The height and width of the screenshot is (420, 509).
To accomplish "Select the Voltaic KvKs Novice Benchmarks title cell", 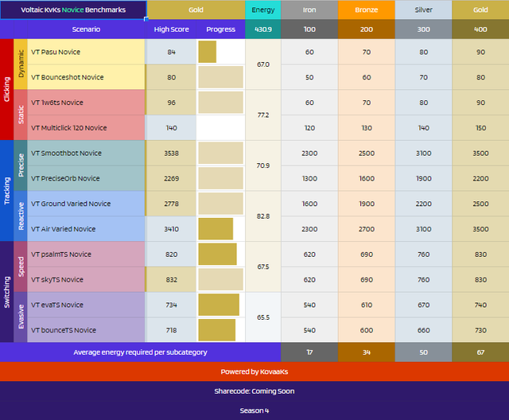I will 73,10.
